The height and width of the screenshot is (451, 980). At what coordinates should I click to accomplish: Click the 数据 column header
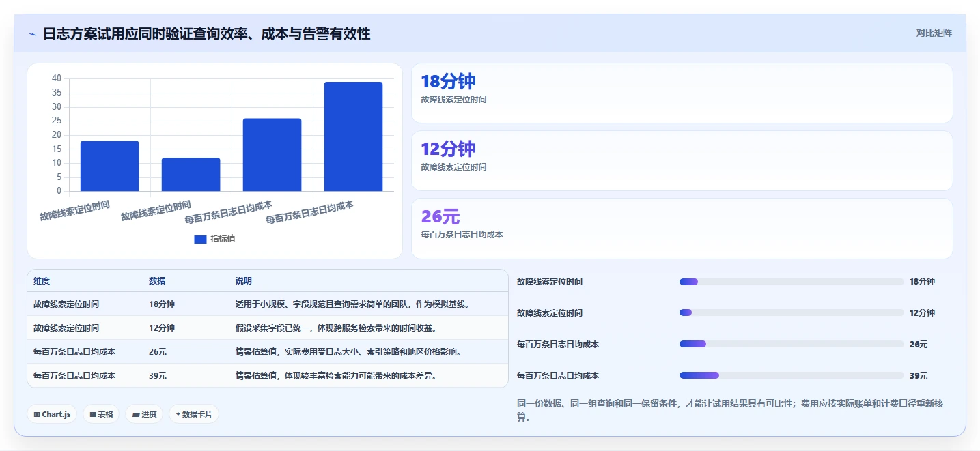click(x=157, y=281)
